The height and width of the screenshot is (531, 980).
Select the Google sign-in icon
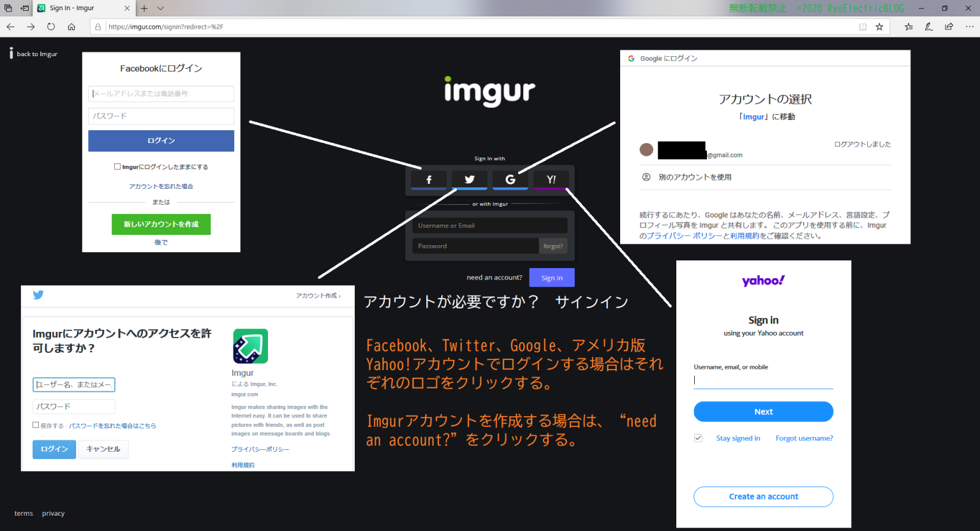510,179
